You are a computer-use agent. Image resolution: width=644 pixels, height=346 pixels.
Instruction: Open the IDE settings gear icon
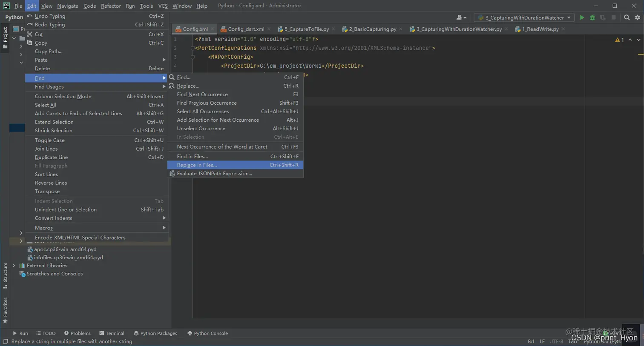pyautogui.click(x=637, y=17)
